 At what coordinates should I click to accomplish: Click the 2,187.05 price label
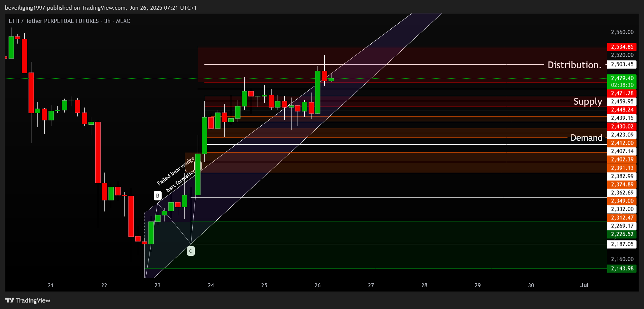pos(622,244)
